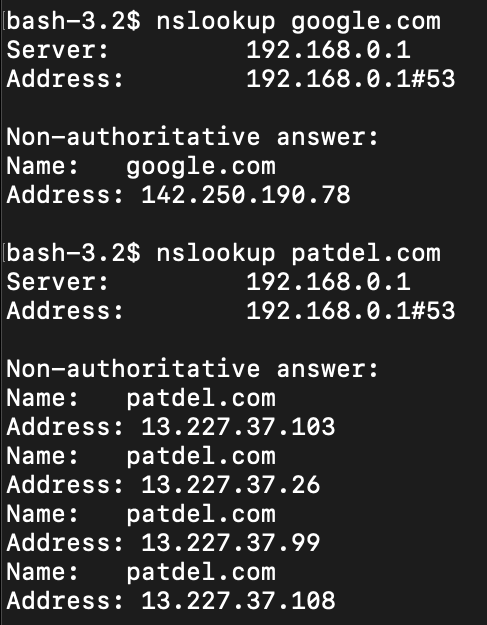Click the 'google.com' name result
487x625 pixels.
tap(201, 167)
